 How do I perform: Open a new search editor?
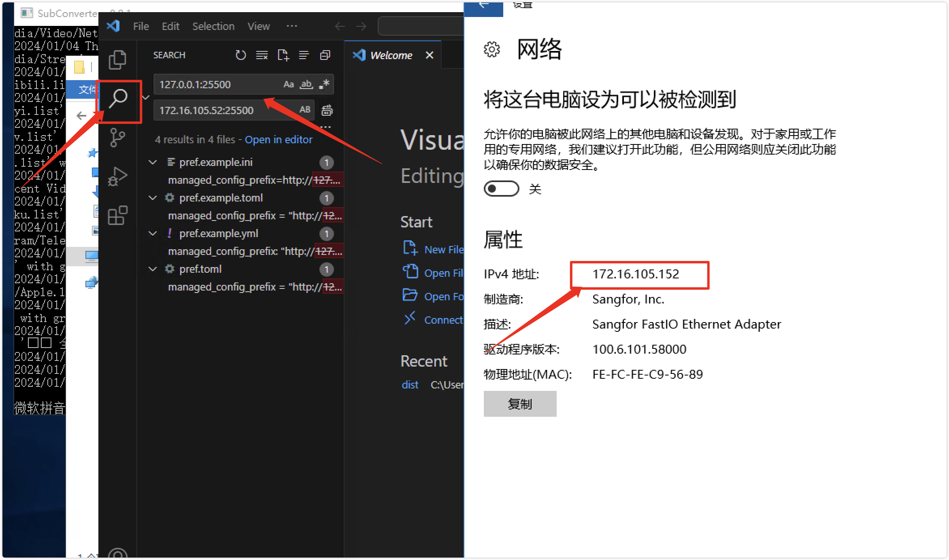coord(283,55)
